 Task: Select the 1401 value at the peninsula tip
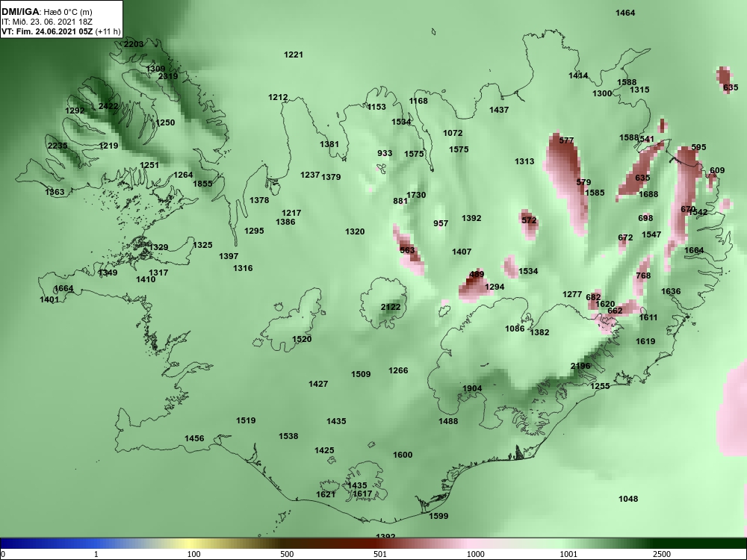49,299
